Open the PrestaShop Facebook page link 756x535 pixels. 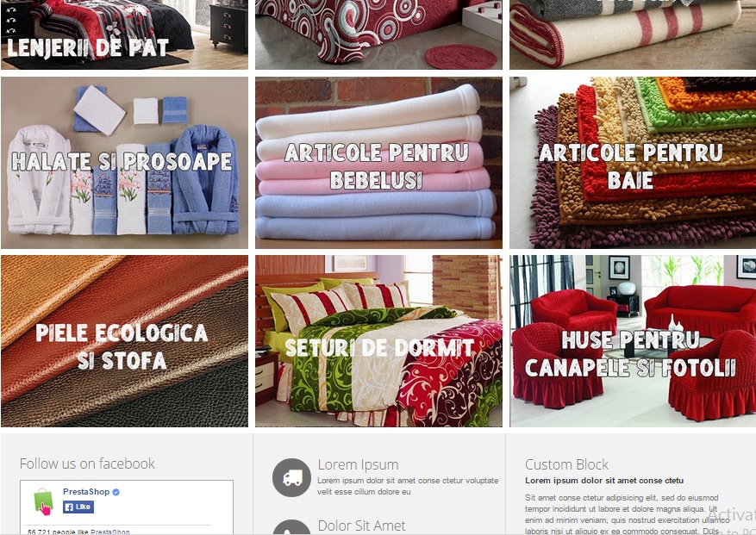tap(86, 492)
